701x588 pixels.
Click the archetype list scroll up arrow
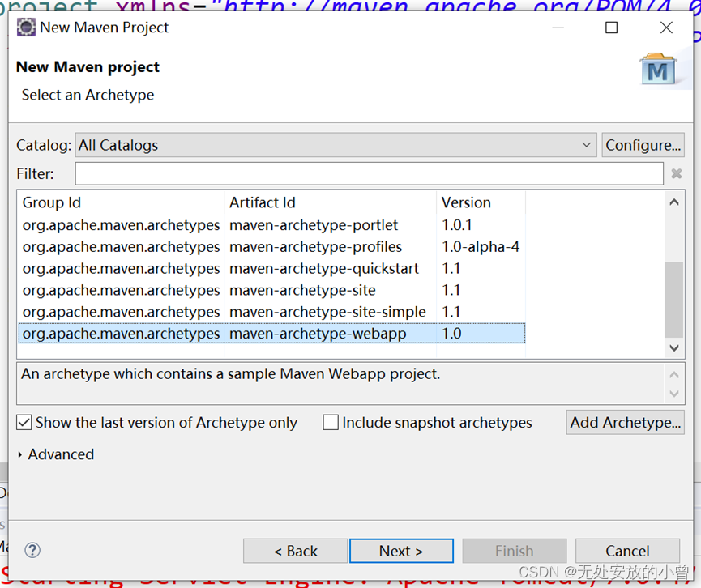point(674,202)
